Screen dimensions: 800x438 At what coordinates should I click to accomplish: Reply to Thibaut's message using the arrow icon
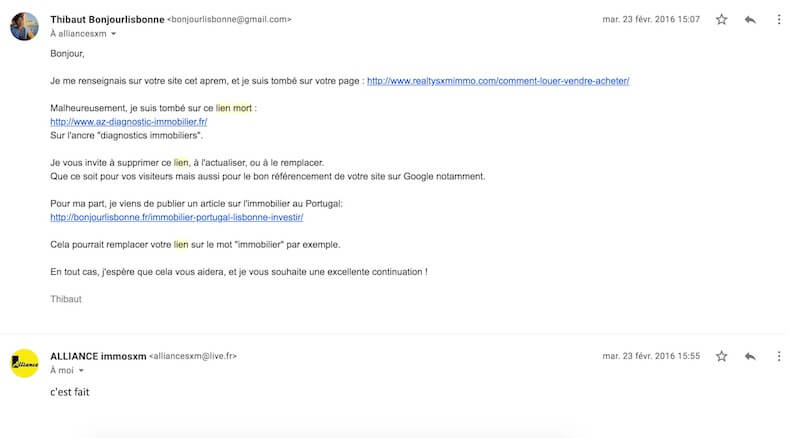pyautogui.click(x=750, y=19)
